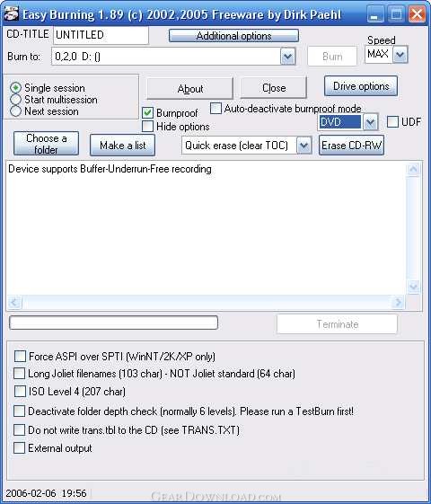Tick ISO Level 4 (207 char) checkbox

tap(20, 391)
